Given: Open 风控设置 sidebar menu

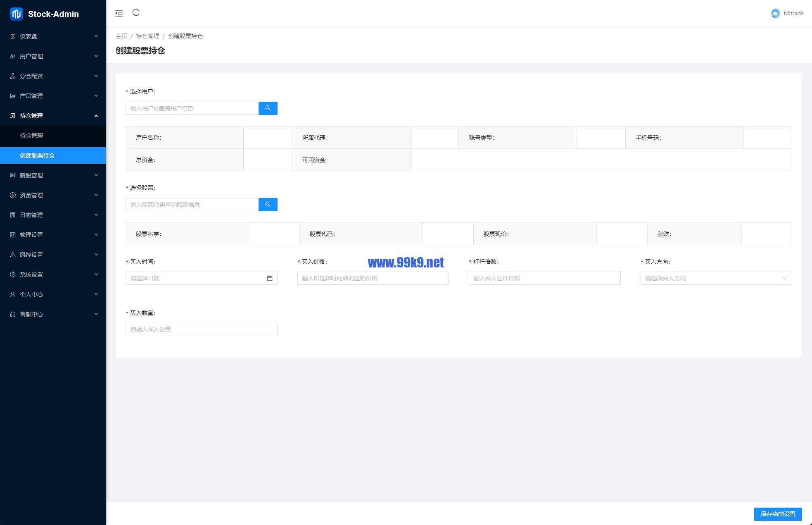Looking at the screenshot, I should pos(53,255).
